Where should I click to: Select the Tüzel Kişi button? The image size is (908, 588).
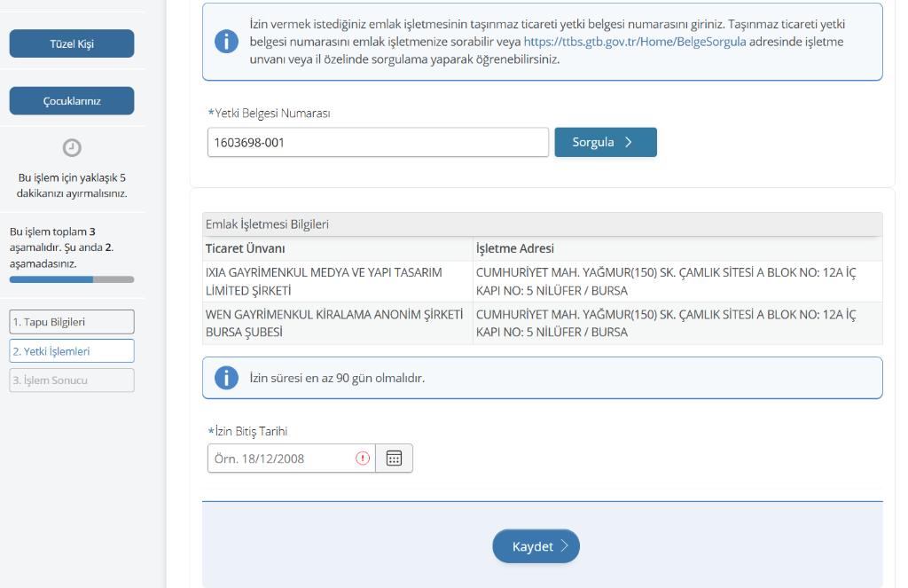click(x=72, y=43)
